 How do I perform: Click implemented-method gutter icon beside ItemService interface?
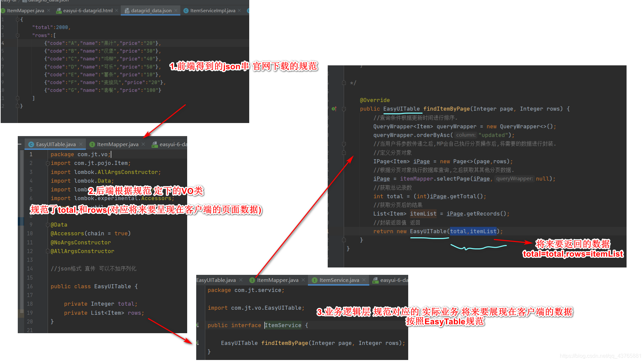pyautogui.click(x=198, y=325)
